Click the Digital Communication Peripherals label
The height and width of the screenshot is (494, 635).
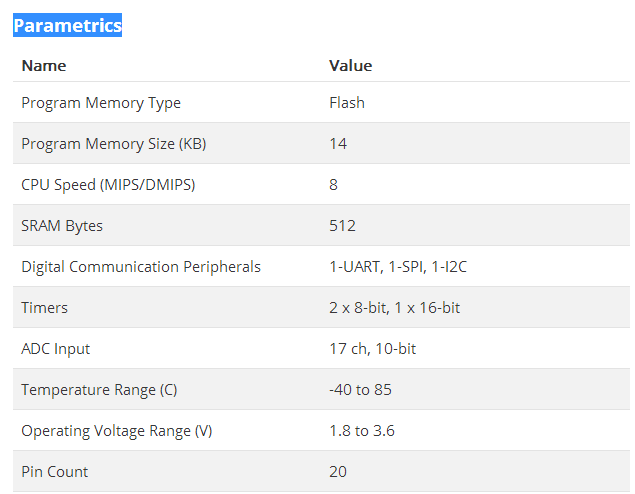141,267
